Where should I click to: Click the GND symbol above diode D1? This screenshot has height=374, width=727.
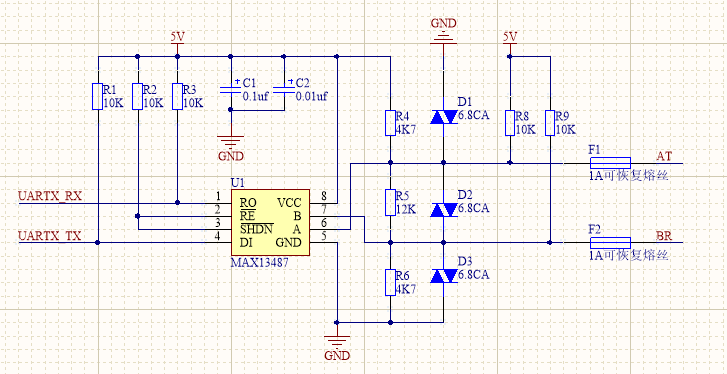(444, 31)
